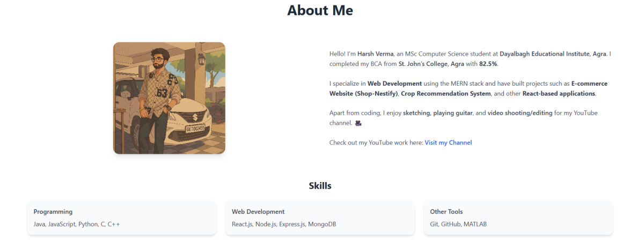The height and width of the screenshot is (248, 644).
Task: Click the bold sketching hobby text
Action: click(418, 113)
